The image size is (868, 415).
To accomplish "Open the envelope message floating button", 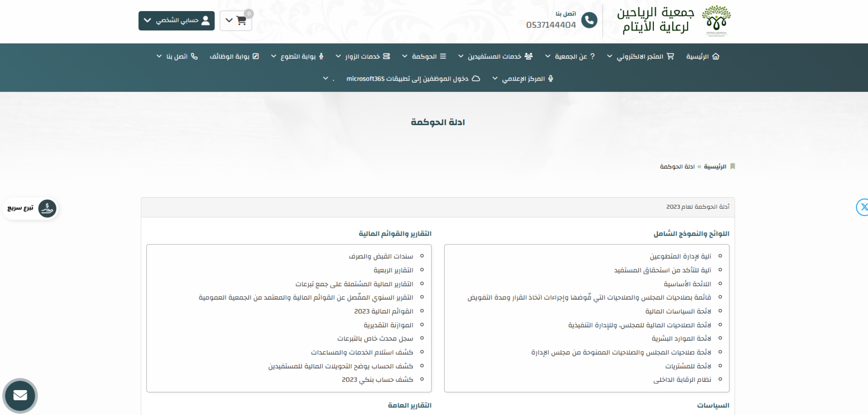I will (20, 395).
